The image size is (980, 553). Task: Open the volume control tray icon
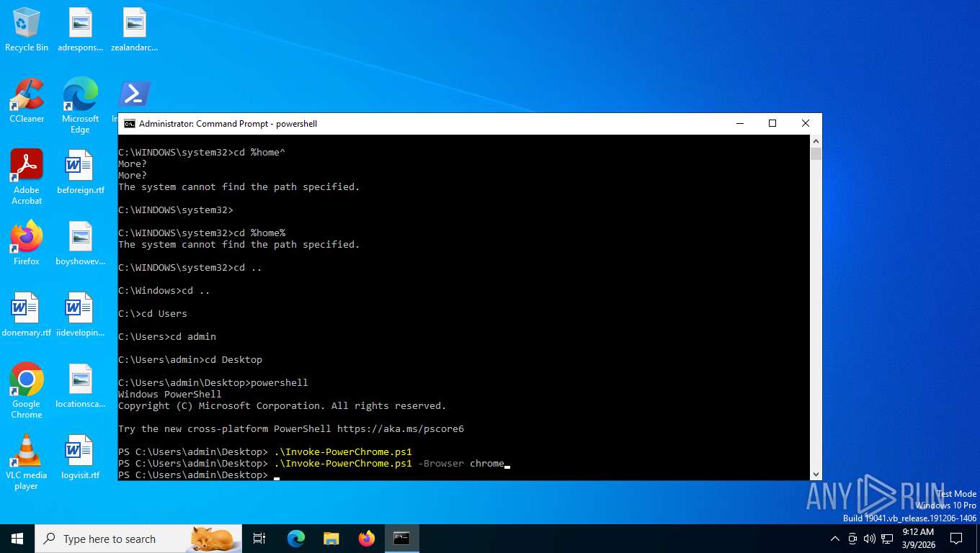[869, 539]
